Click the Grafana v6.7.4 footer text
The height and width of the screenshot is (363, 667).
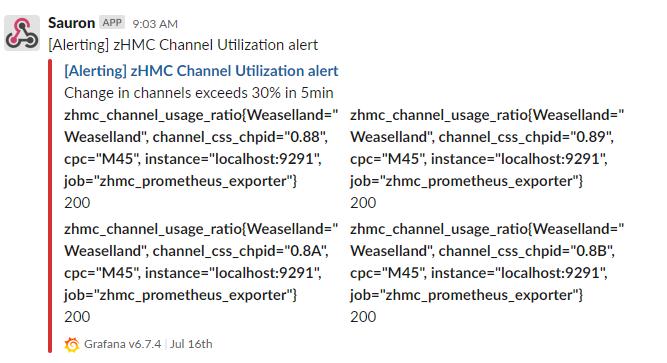123,344
